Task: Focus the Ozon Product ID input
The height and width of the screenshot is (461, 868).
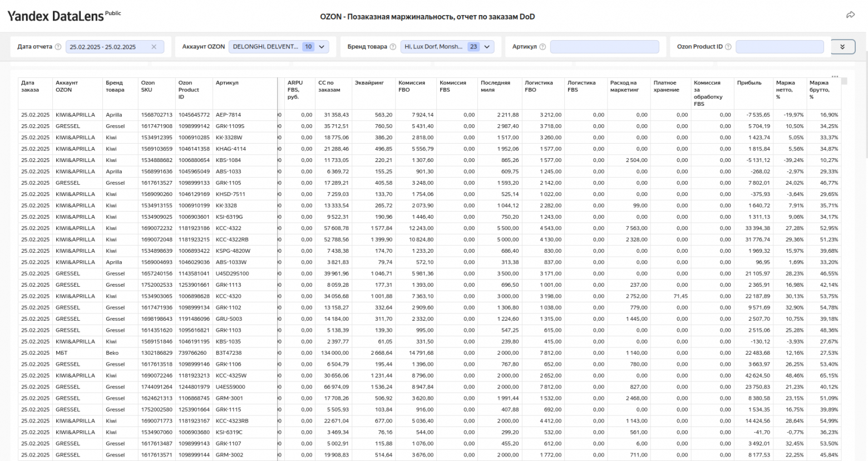Action: coord(780,47)
